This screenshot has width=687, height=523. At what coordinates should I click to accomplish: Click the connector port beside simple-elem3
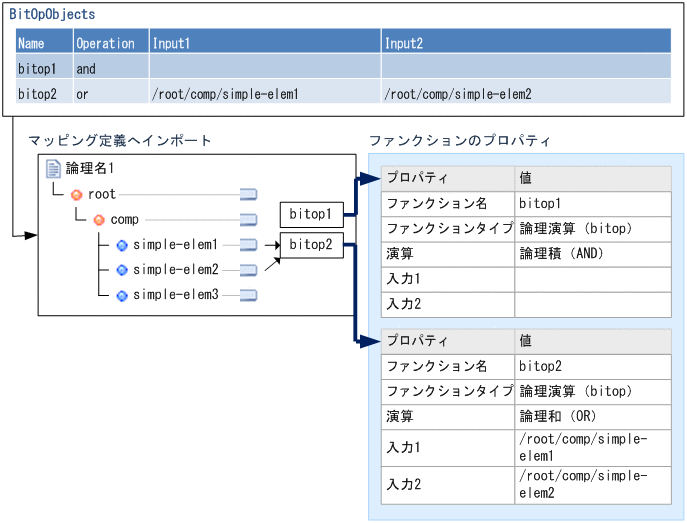coord(248,295)
